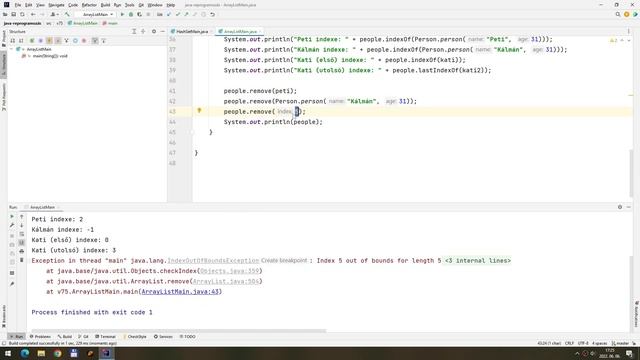Screen dimensions: 640x360
Task: Open the CheckStyle tool window tab
Action: tap(134, 337)
